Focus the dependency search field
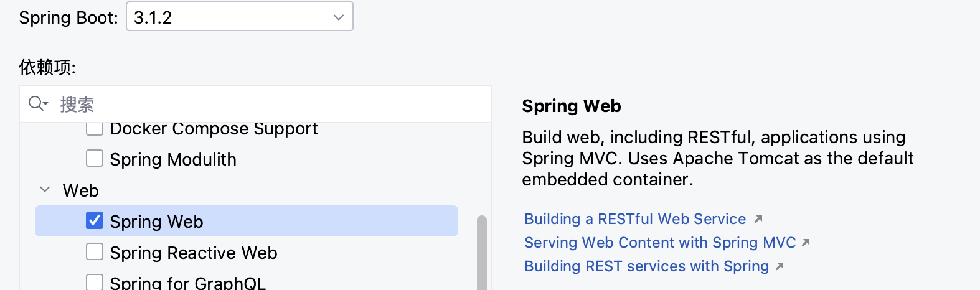 point(268,104)
